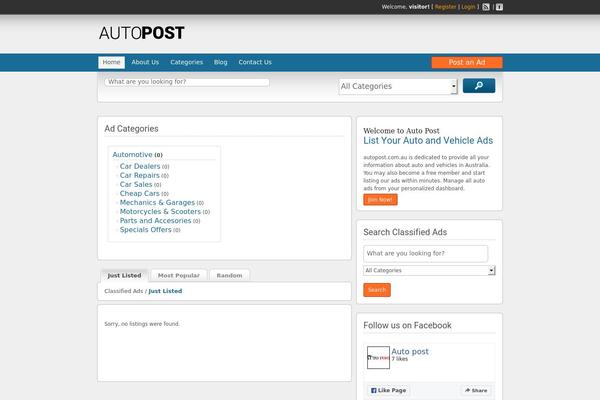Open the Specials Offers category
Viewport: 600px width, 400px height.
[145, 230]
